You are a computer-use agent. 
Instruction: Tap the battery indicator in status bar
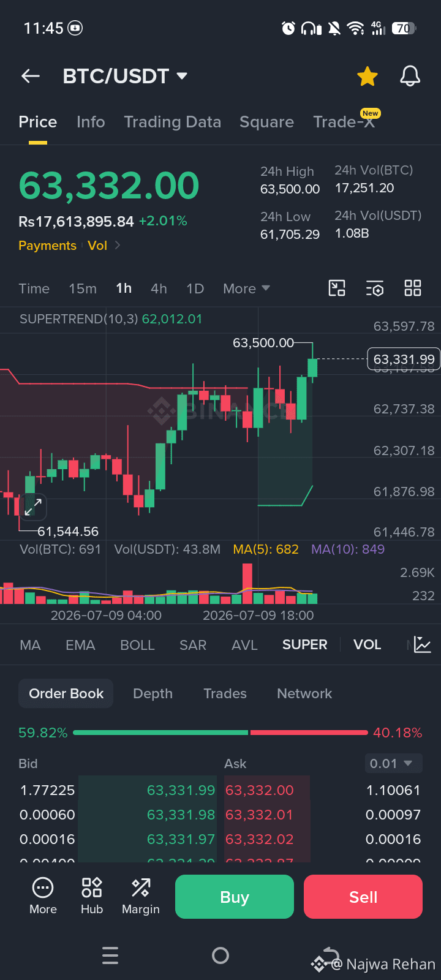click(404, 28)
